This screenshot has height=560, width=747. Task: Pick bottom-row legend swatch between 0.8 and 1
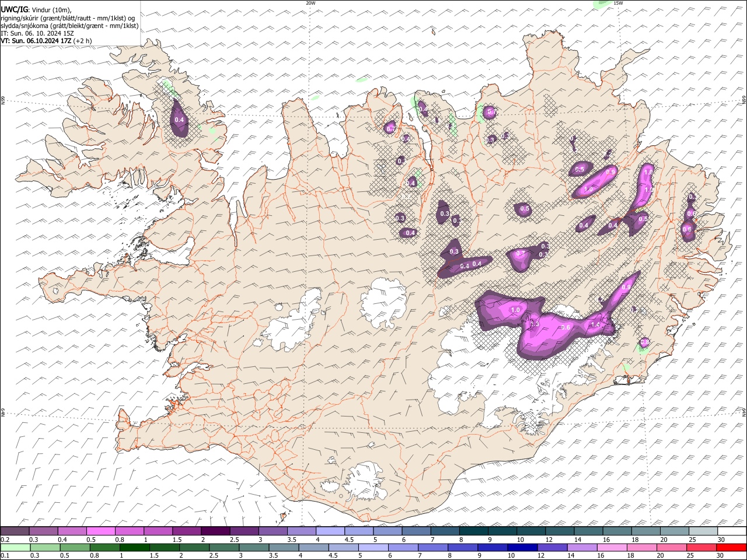click(x=104, y=548)
